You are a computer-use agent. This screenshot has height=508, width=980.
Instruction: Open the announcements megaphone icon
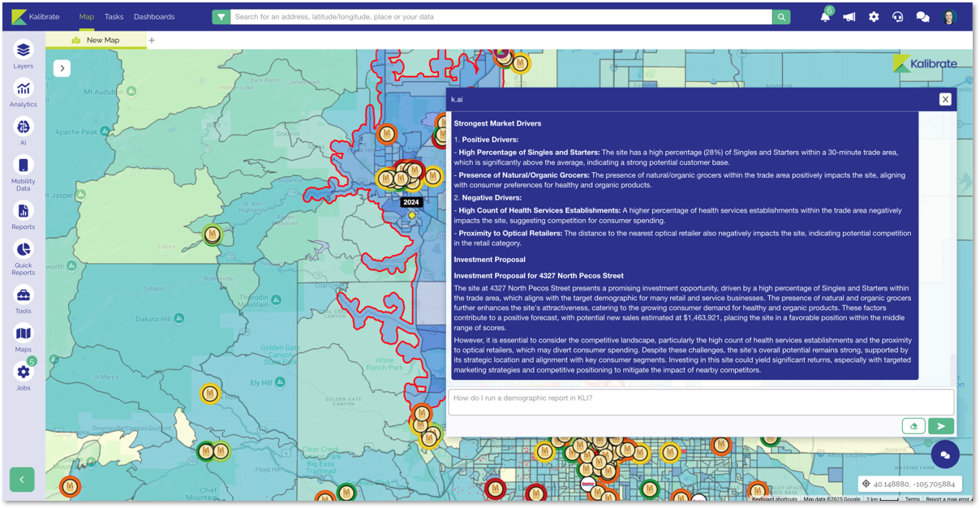(x=849, y=17)
